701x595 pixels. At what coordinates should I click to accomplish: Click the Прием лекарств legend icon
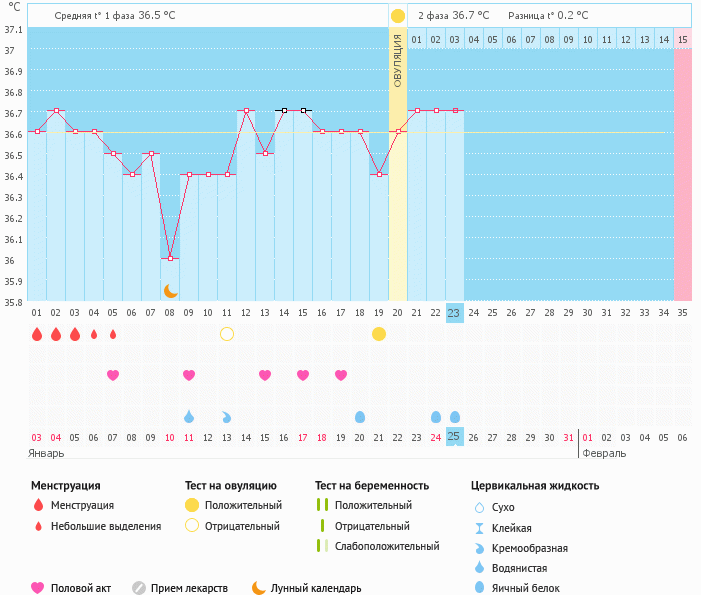(x=139, y=588)
